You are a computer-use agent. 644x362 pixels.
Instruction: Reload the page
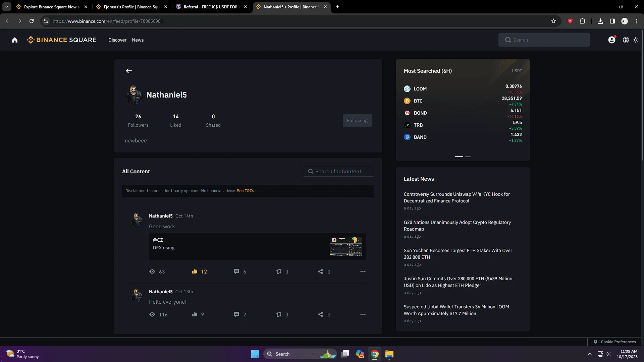[x=32, y=21]
